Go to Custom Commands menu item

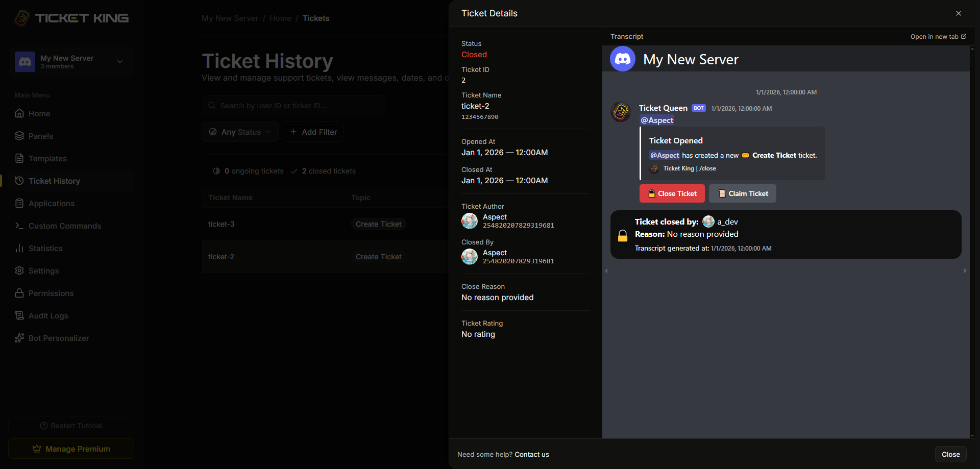(65, 226)
